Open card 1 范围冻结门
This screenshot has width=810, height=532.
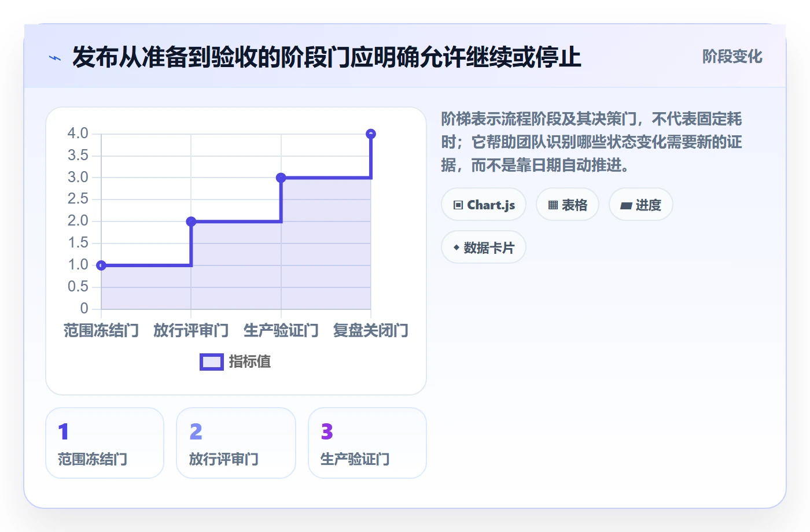tap(105, 443)
